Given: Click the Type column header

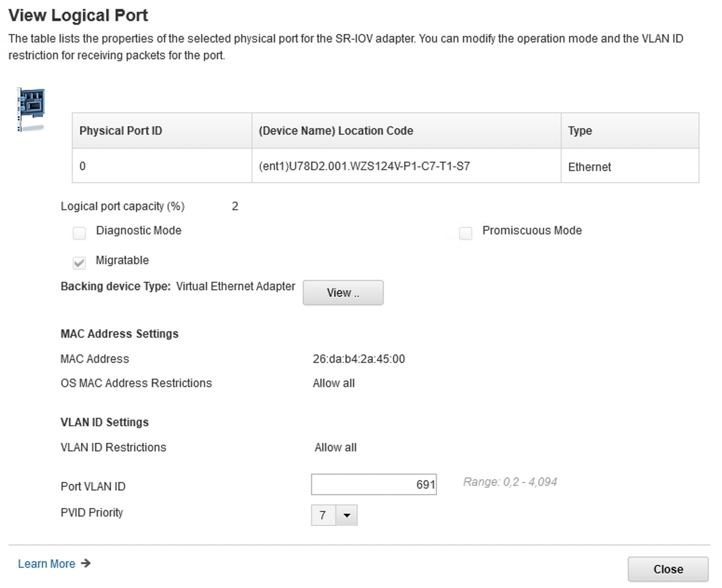Looking at the screenshot, I should (580, 131).
